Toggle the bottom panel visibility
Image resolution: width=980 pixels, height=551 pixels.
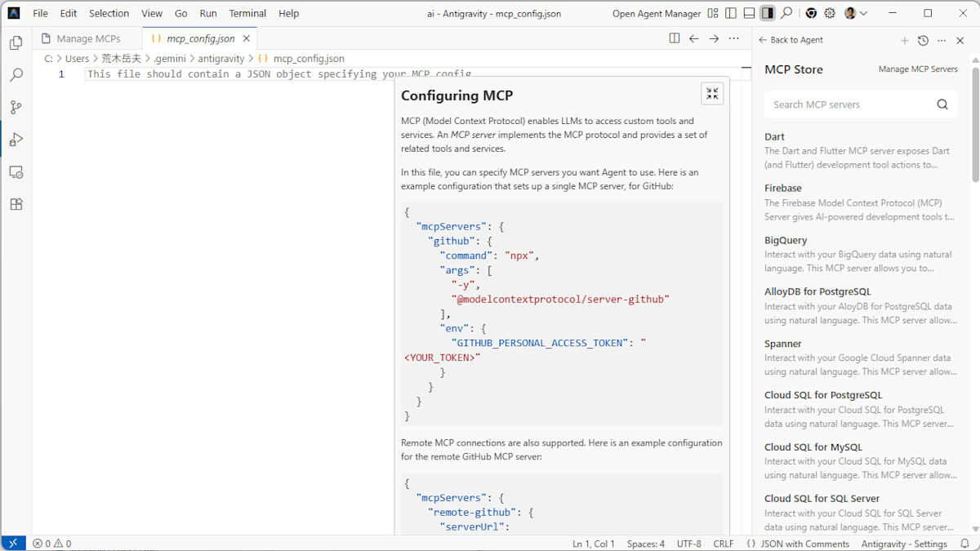[749, 13]
